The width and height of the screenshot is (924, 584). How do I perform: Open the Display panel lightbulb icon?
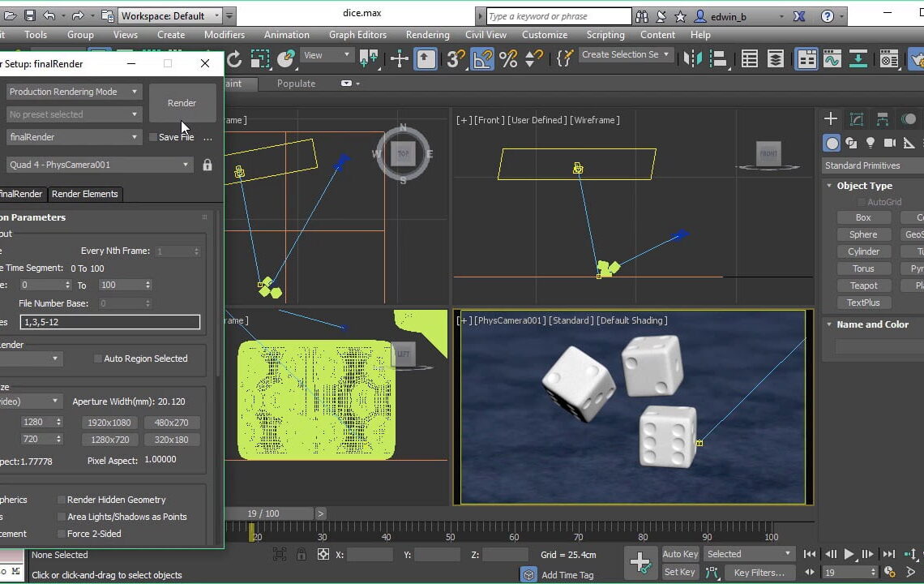click(871, 143)
